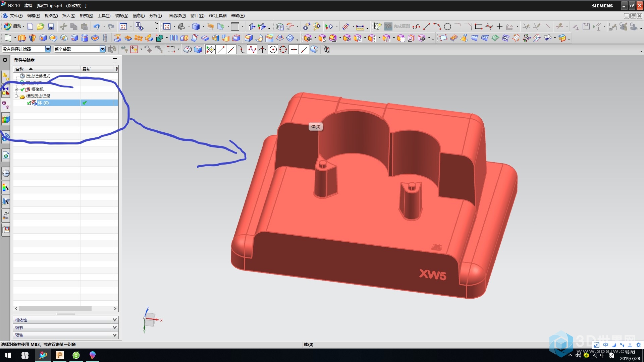Click the Revolve feature icon
Viewport: 644px width, 362px height.
32,38
